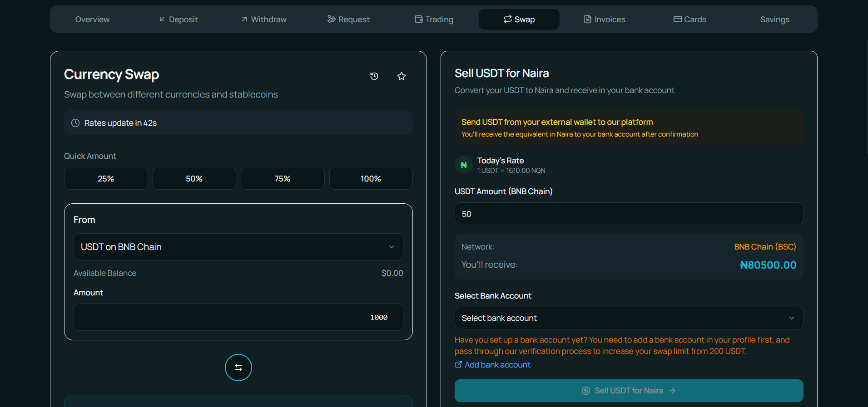Open the Overview tab

point(92,20)
